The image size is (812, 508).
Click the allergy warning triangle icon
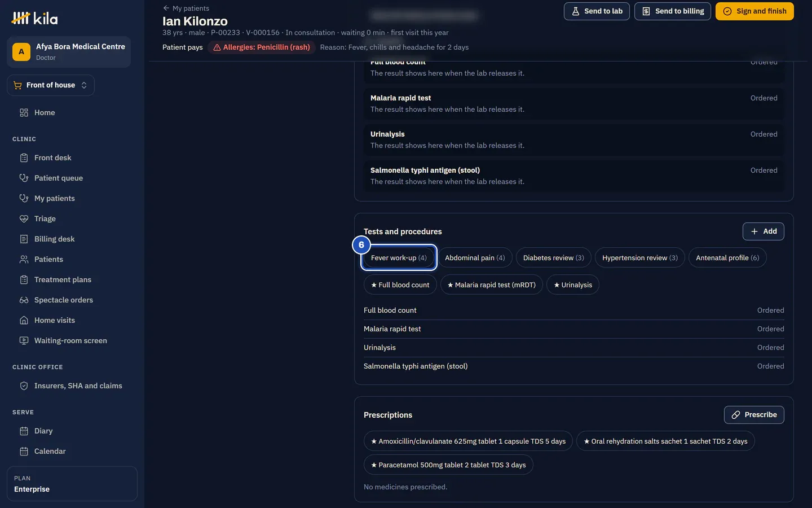(217, 47)
